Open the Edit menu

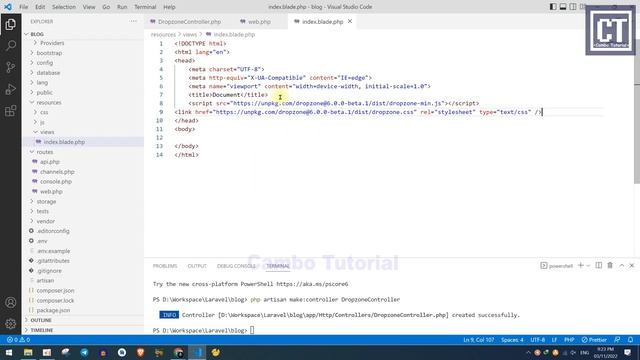coord(40,7)
